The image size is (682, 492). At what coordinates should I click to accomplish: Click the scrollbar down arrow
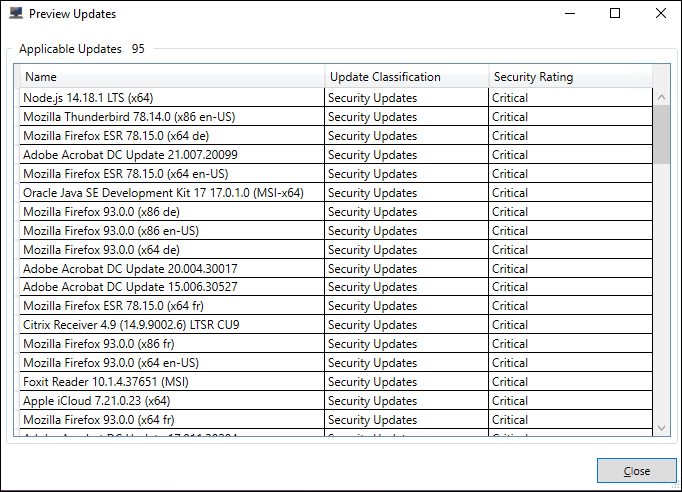tap(661, 428)
